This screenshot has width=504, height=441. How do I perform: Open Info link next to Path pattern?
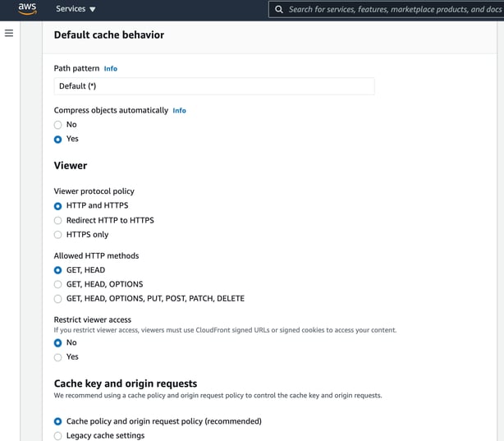coord(111,68)
